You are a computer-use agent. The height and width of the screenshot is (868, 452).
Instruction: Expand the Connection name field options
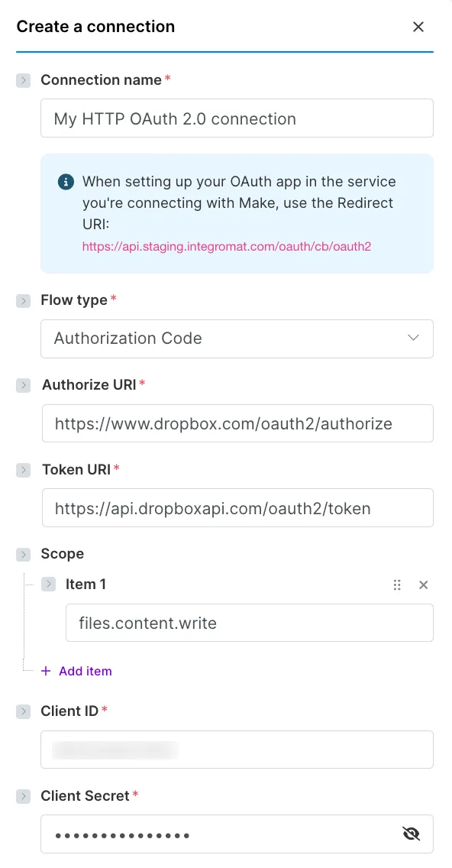[x=23, y=80]
